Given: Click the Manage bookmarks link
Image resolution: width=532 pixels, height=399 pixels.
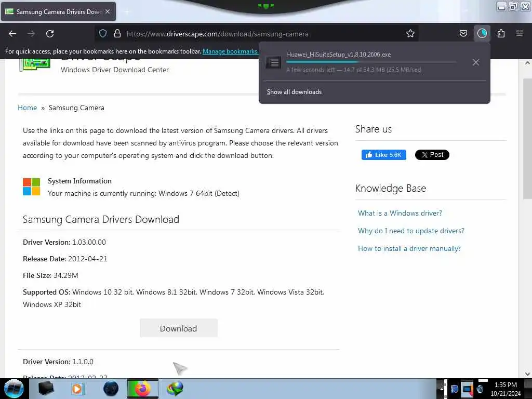Looking at the screenshot, I should tap(230, 51).
